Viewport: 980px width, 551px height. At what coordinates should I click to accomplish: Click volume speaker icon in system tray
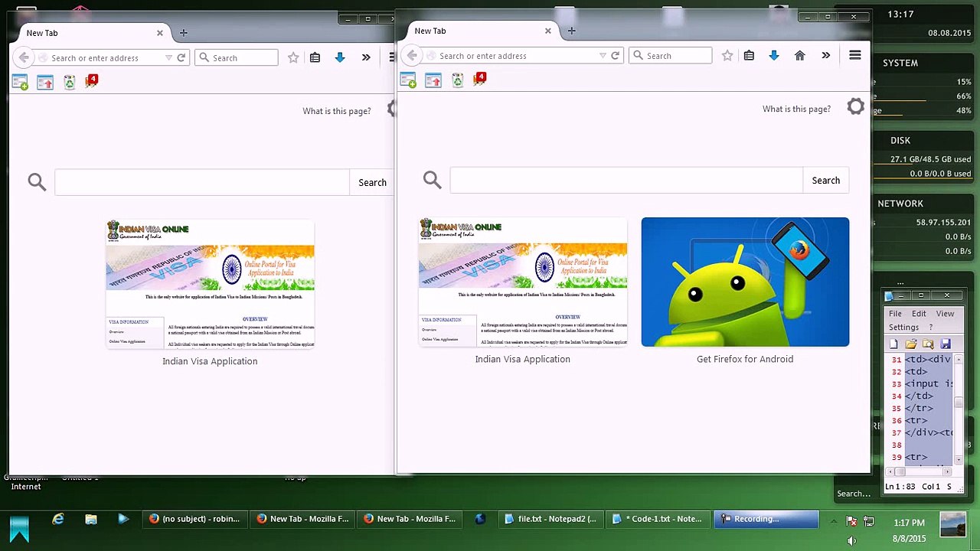tap(851, 540)
